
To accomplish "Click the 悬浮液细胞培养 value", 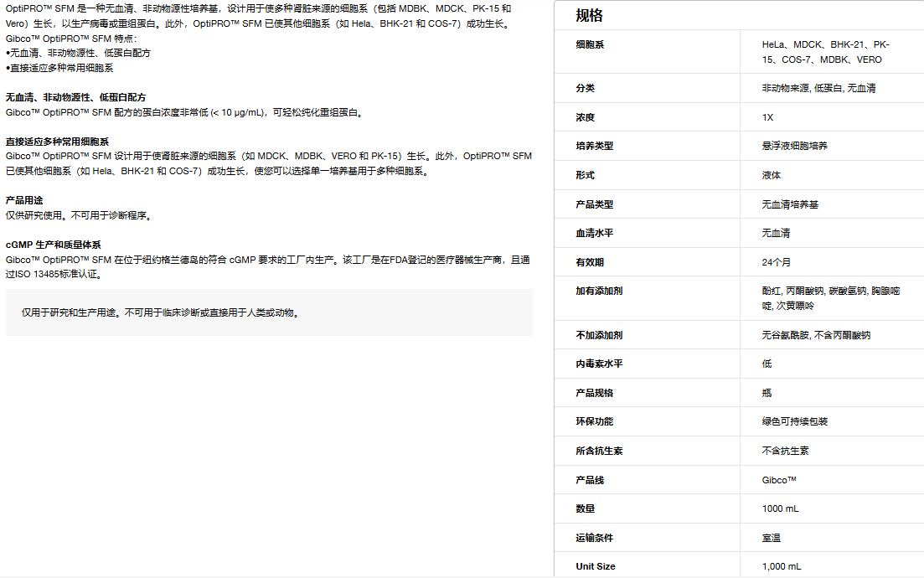I will click(794, 146).
